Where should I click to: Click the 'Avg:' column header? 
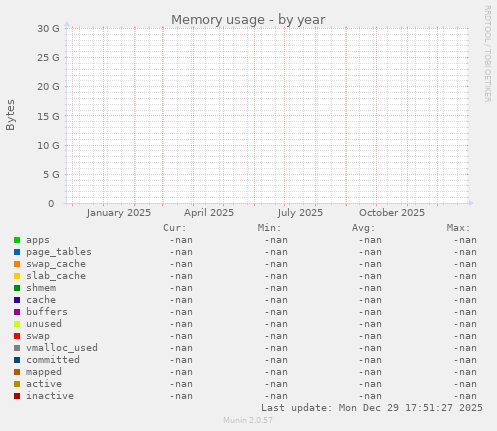click(x=364, y=228)
